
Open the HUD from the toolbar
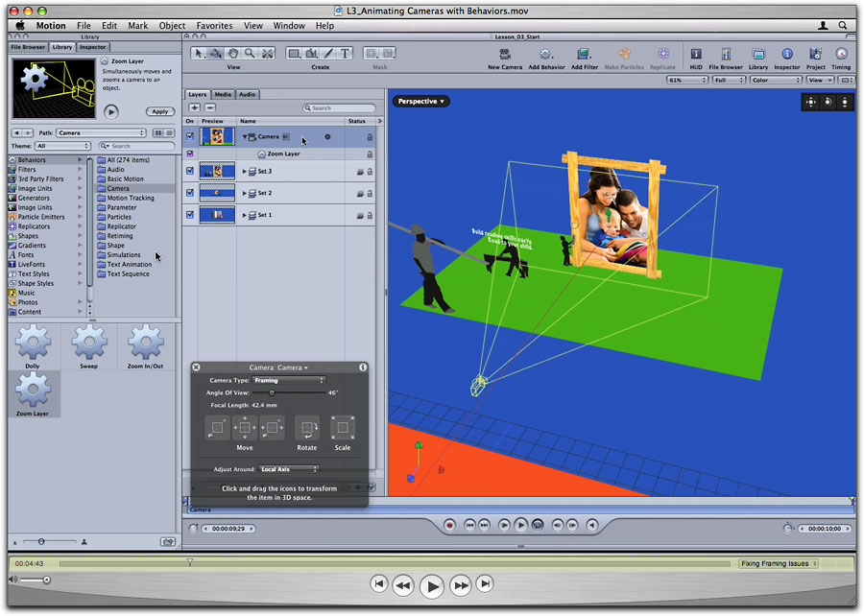point(696,55)
